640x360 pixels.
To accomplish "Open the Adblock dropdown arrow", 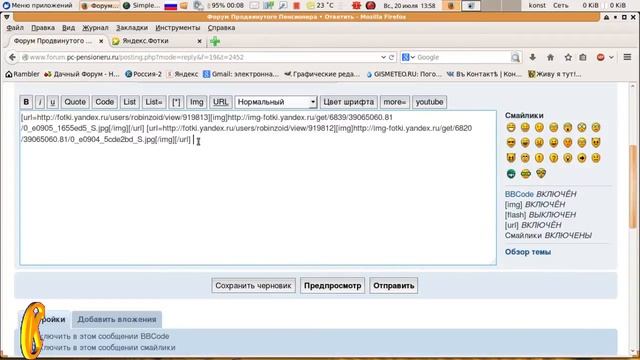I will coord(611,58).
